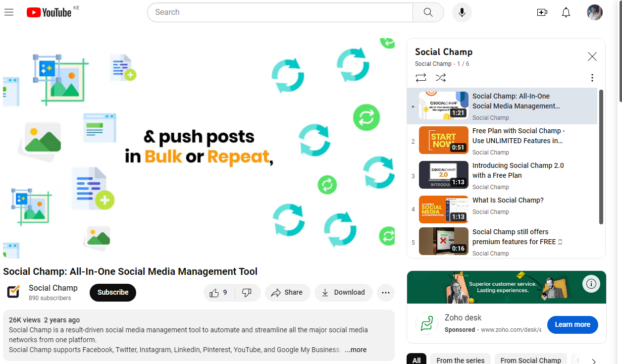Click the magnifier search button

428,12
